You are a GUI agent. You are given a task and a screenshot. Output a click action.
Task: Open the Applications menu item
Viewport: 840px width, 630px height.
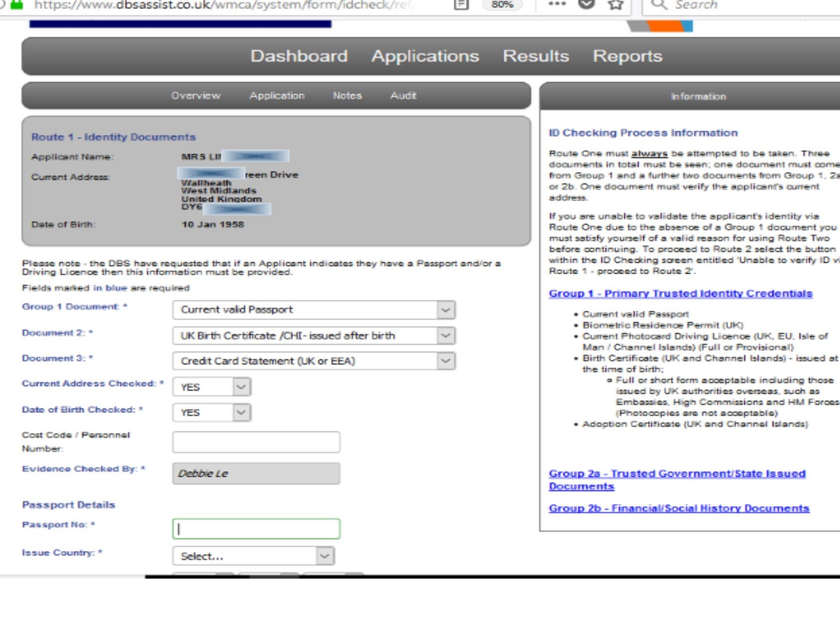coord(425,56)
